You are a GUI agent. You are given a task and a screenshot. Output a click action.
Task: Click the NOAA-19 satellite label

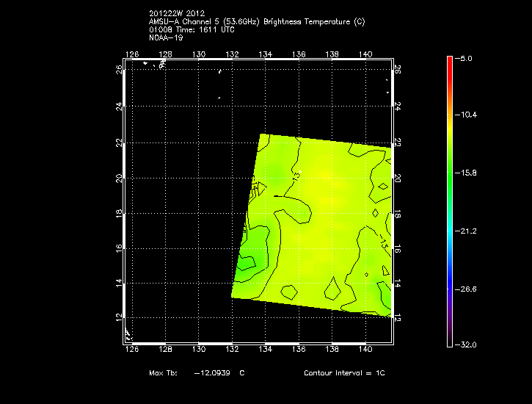(x=165, y=38)
